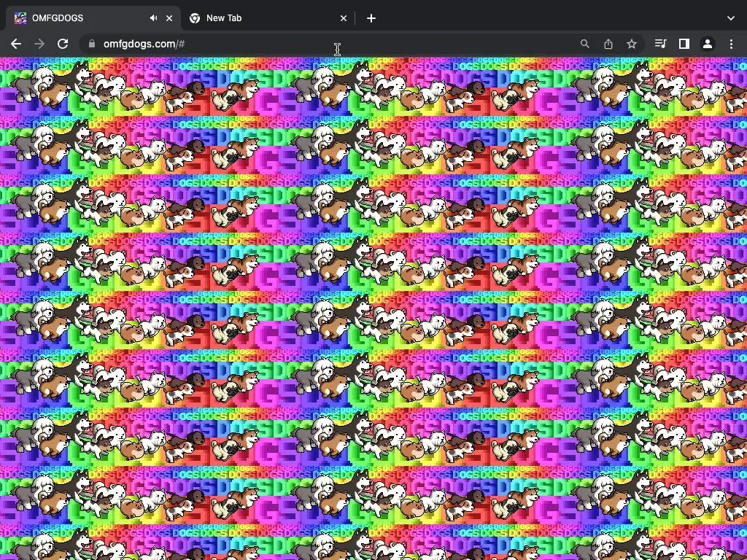747x560 pixels.
Task: Open the zoom magnifier in address bar
Action: click(584, 44)
